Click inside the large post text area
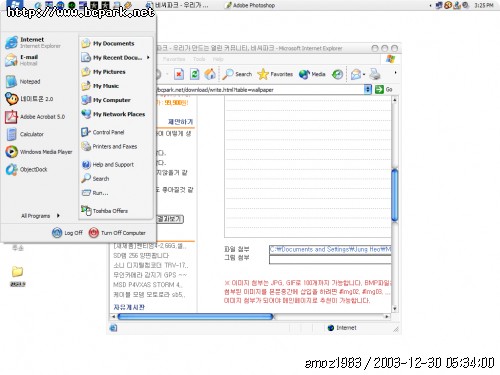The height and width of the screenshot is (375, 500). tap(308, 167)
